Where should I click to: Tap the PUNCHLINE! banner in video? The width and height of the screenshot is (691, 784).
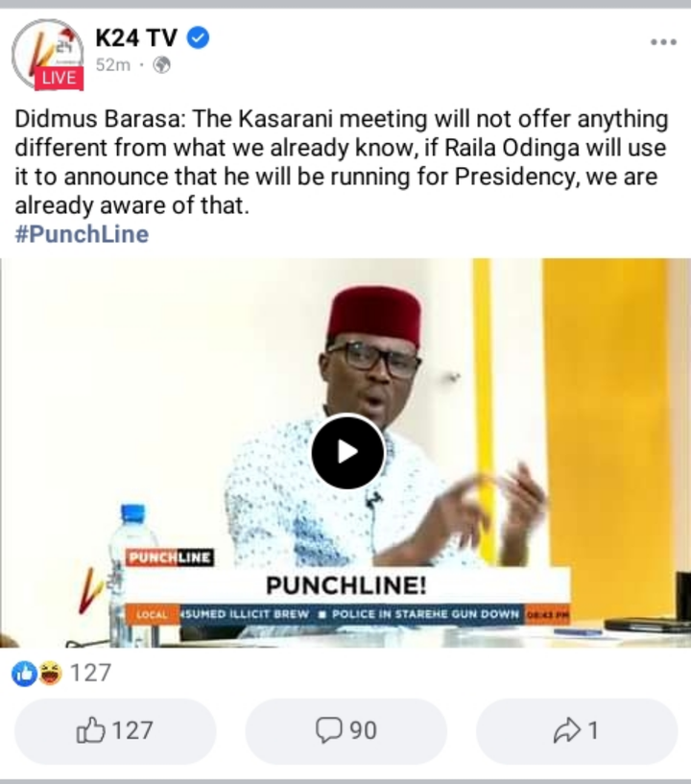coord(346,585)
